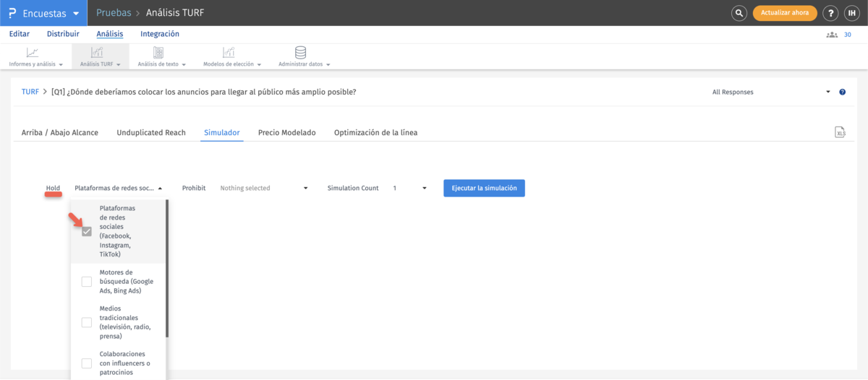This screenshot has height=380, width=868.
Task: Switch to Arriba / Abajo Alcance tab
Action: [60, 133]
